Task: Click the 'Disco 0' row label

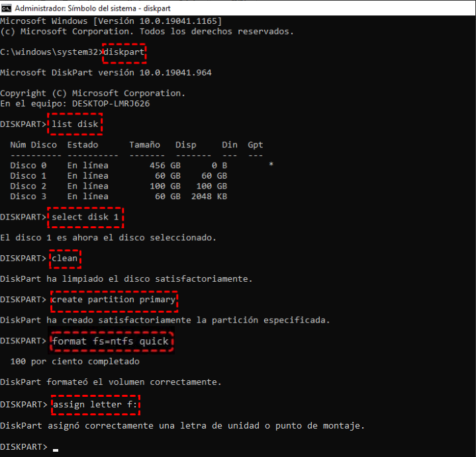Action: [28, 165]
